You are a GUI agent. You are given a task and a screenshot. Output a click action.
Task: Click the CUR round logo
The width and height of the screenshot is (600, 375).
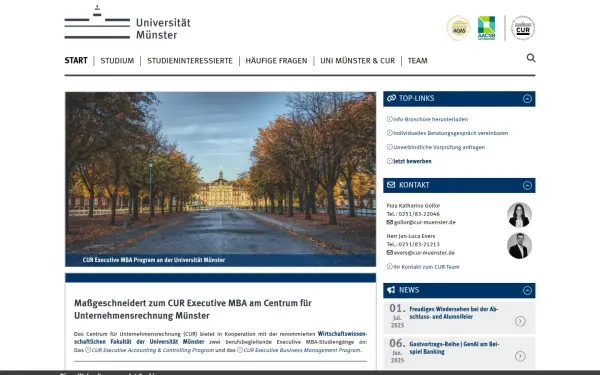coord(523,28)
